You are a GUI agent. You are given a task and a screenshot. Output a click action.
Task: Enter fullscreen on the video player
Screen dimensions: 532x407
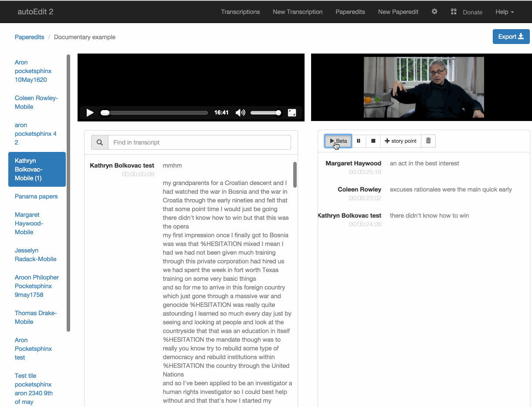tap(292, 113)
